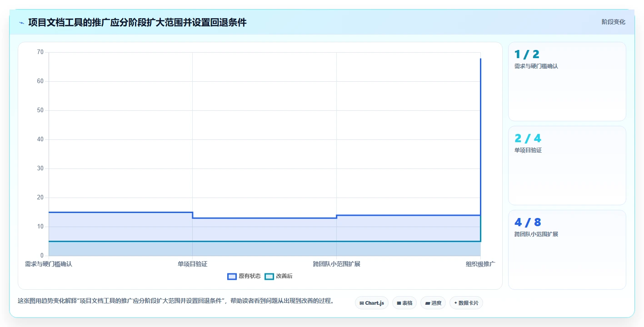Click the x-axis label 需求与硬门槛确认

tap(49, 264)
